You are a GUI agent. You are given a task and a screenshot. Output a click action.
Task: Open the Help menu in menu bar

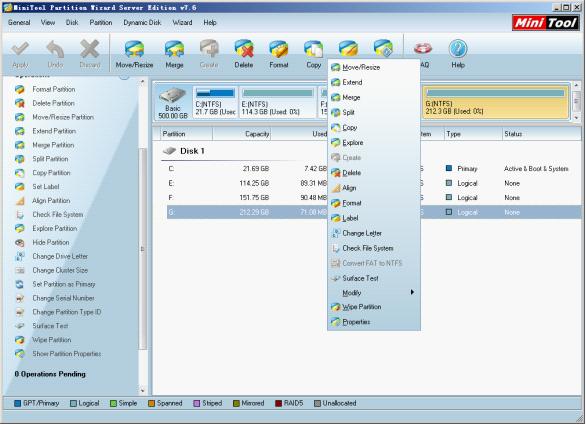(210, 22)
